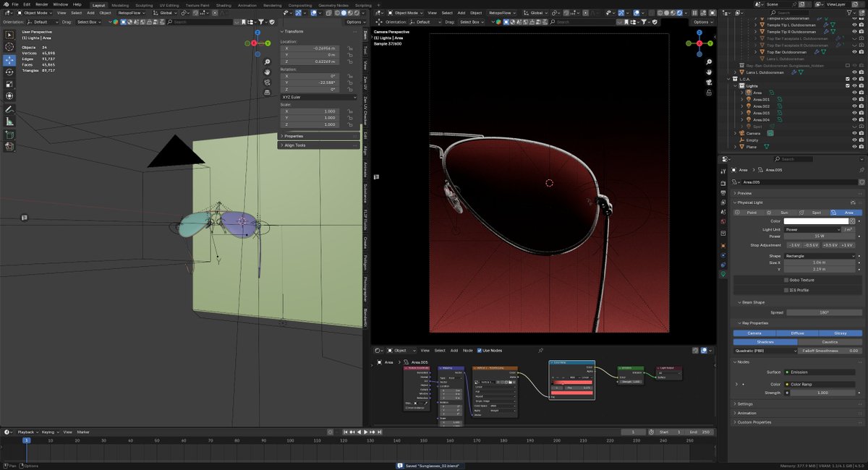The width and height of the screenshot is (868, 470).
Task: Toggle the Use Nodes checkbox
Action: click(478, 350)
